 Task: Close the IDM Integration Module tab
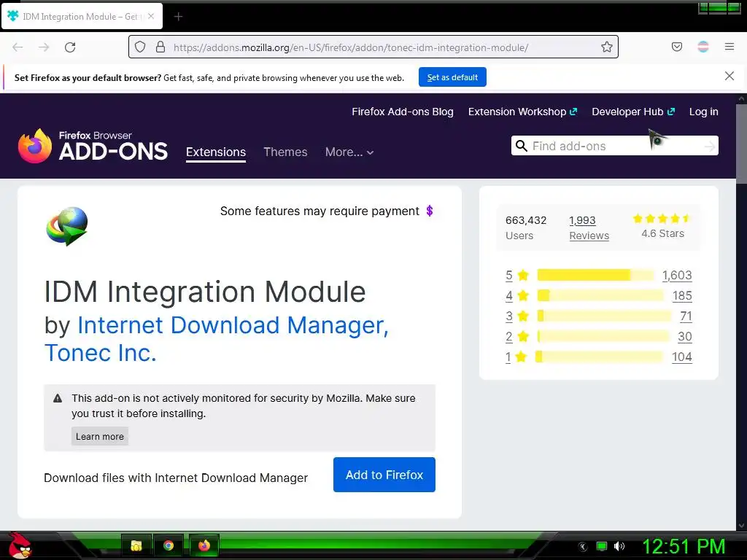tap(150, 16)
